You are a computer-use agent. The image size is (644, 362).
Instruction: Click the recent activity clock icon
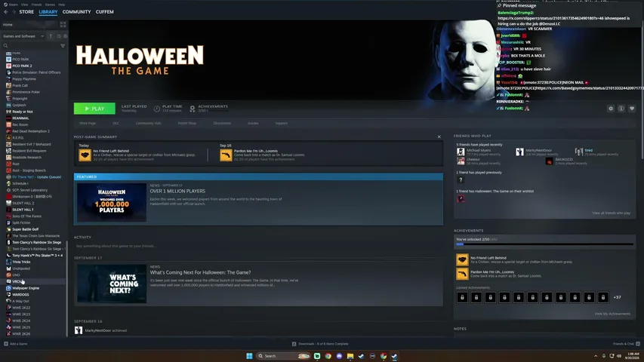[x=59, y=36]
